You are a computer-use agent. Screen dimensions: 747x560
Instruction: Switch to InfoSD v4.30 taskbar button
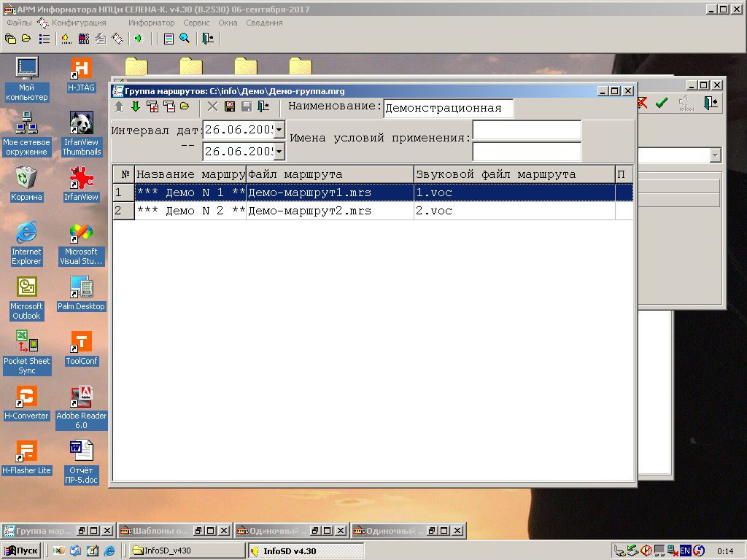click(x=306, y=551)
